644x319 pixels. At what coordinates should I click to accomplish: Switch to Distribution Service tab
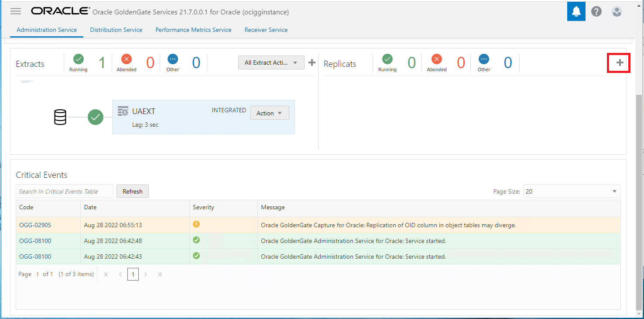pyautogui.click(x=116, y=30)
